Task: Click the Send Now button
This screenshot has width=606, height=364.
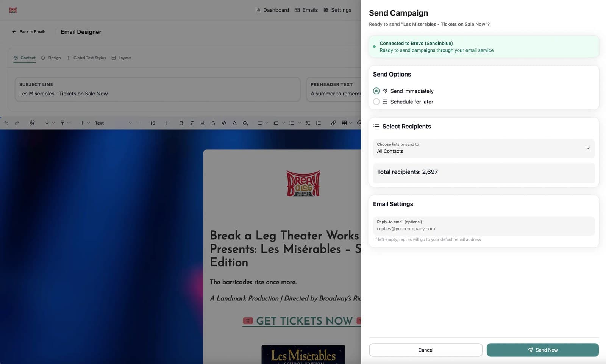Action: [x=542, y=350]
